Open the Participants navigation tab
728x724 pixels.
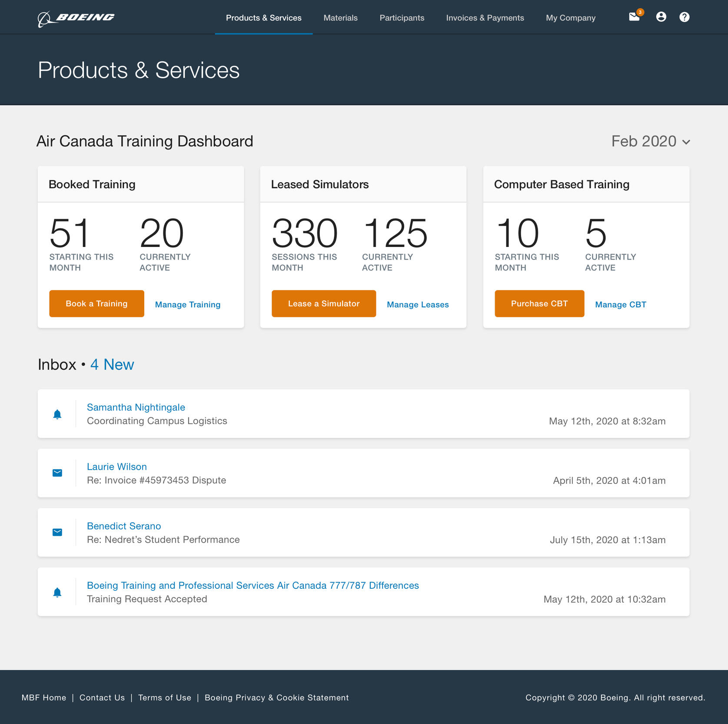pyautogui.click(x=402, y=18)
